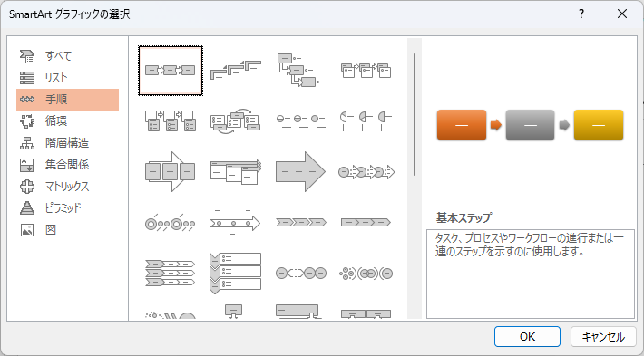Select the basic timeline arrow with dots
This screenshot has height=356, width=644.
pos(235,223)
